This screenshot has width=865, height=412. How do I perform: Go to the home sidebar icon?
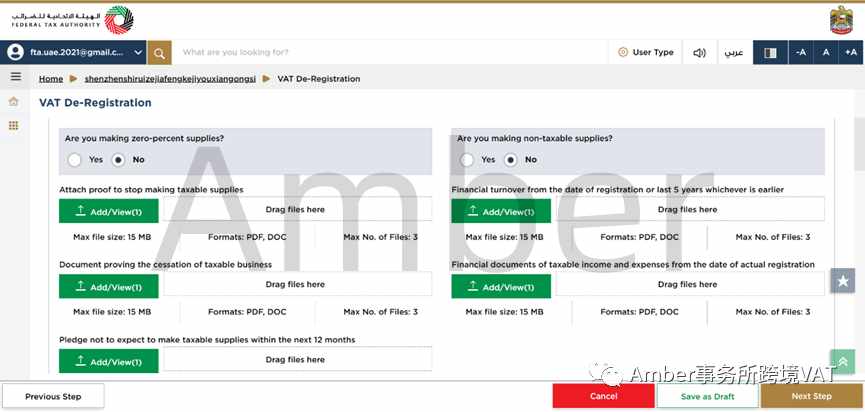[x=14, y=101]
